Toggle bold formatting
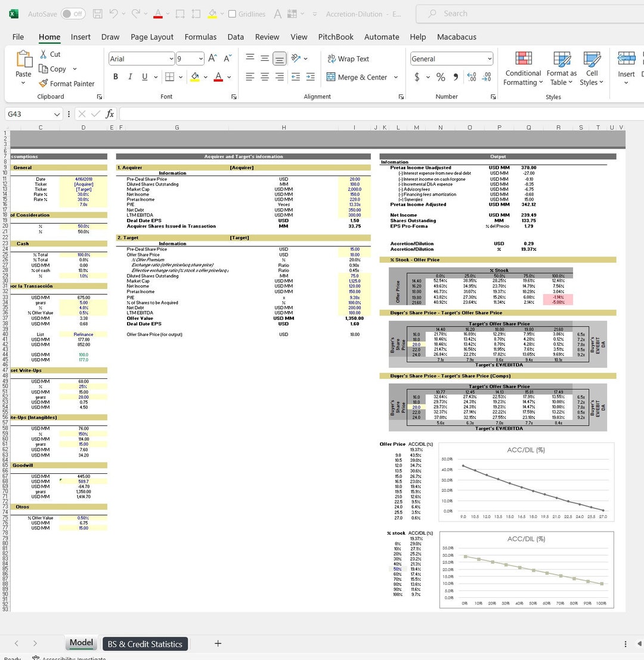Viewport: 644px width, 660px height. 116,78
